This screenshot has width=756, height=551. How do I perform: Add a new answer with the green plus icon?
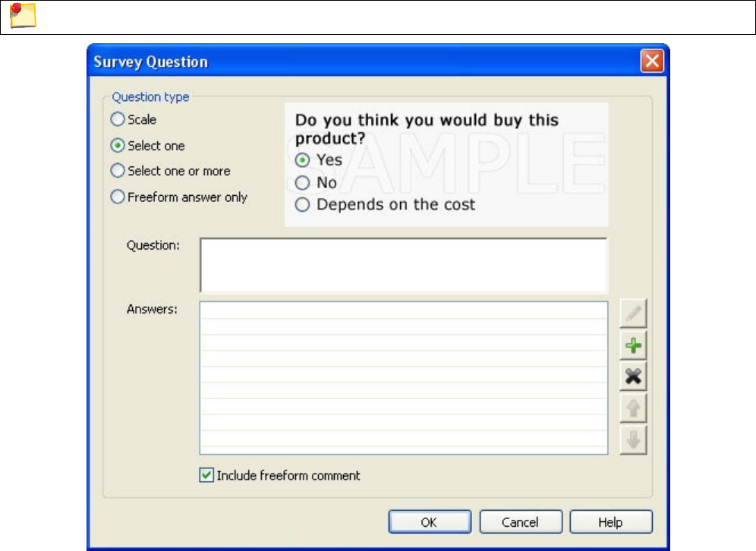click(x=633, y=346)
